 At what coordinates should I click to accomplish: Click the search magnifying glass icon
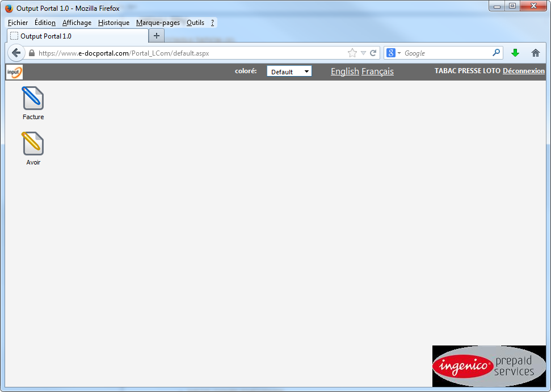click(496, 53)
